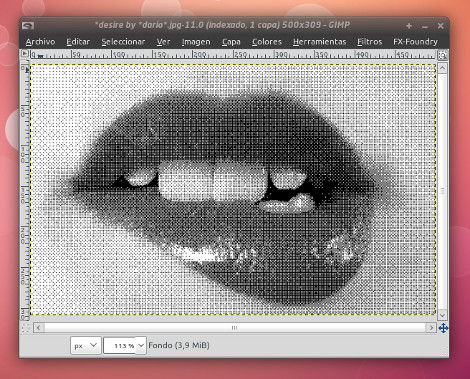This screenshot has width=470, height=379.
Task: Open the Archivo menu
Action: click(x=40, y=42)
